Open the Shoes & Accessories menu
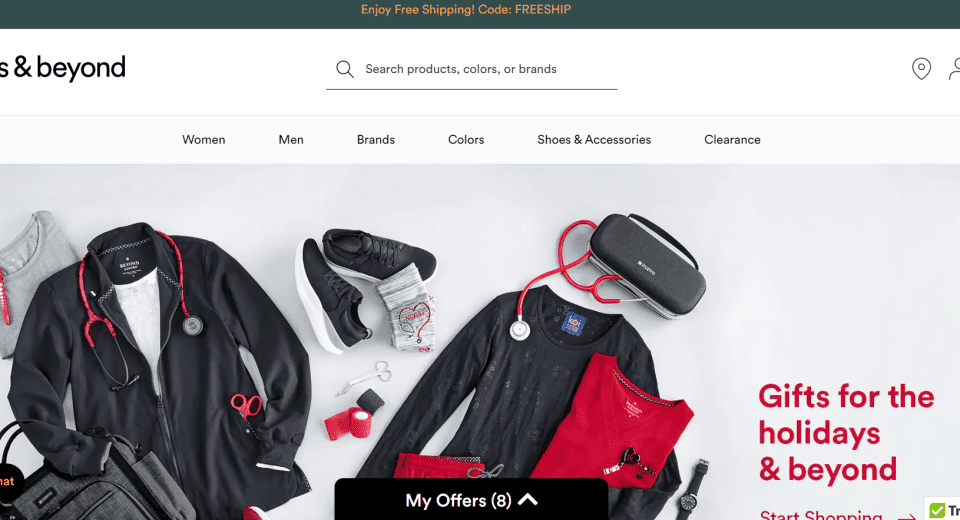Viewport: 960px width, 520px height. pos(594,140)
